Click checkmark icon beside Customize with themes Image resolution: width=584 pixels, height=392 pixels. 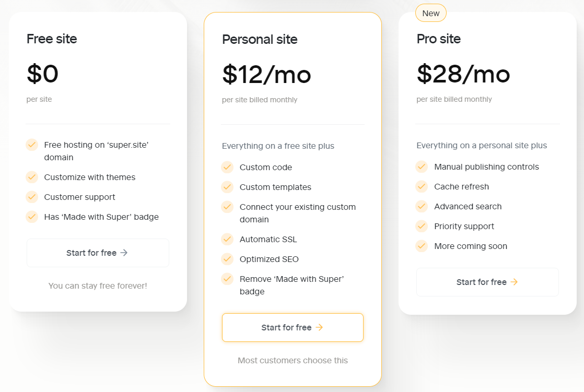32,177
